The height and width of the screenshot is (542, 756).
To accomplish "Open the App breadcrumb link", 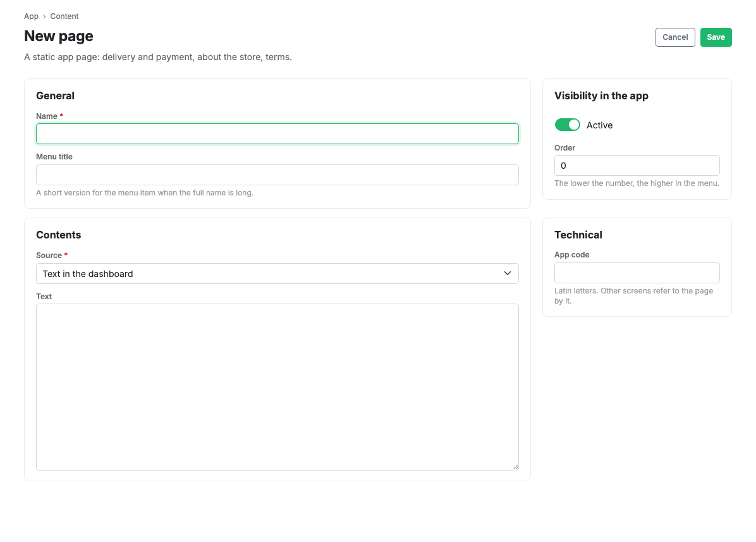I will pyautogui.click(x=32, y=16).
